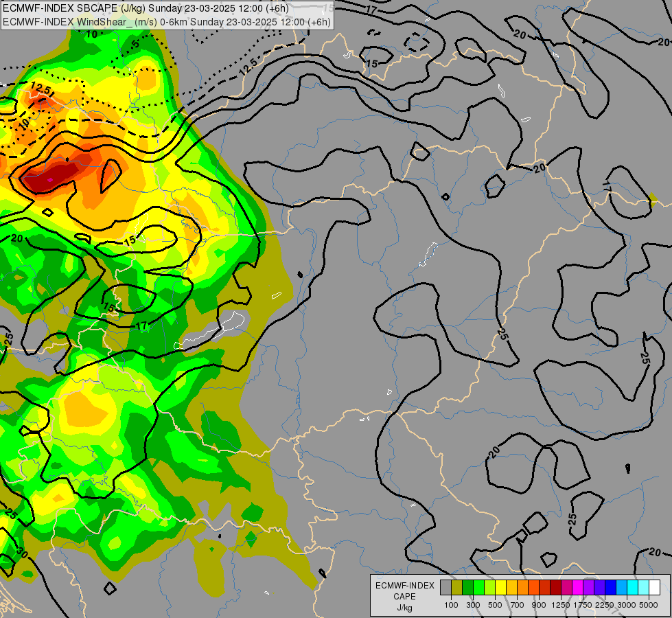Pick the violet swatch right of 1750

(589, 588)
